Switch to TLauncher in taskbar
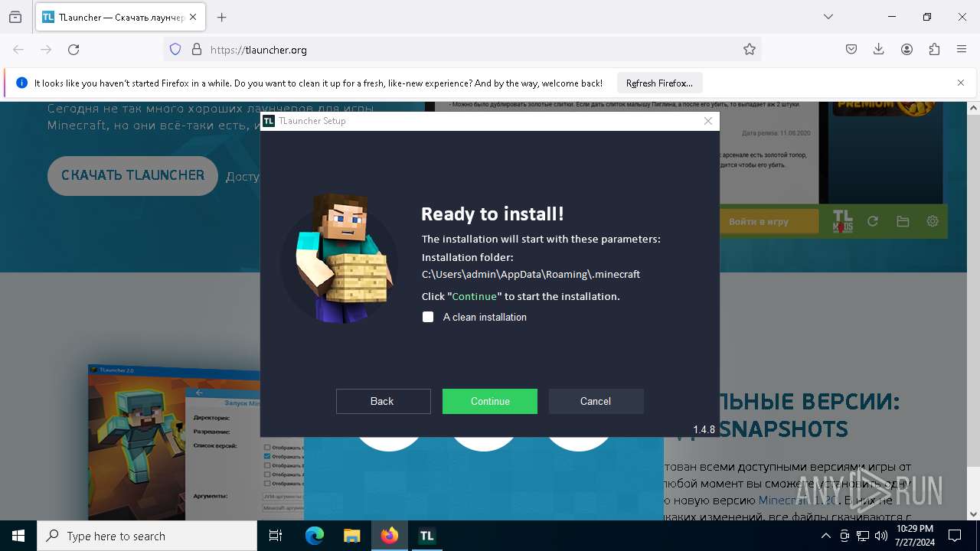Screen dimensions: 980x551 click(427, 536)
